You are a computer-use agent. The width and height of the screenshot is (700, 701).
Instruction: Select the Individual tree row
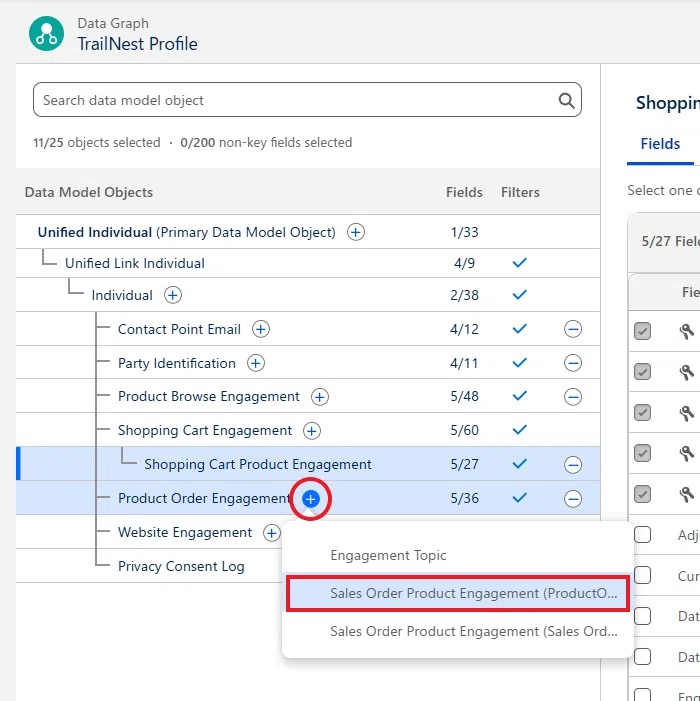coord(308,295)
